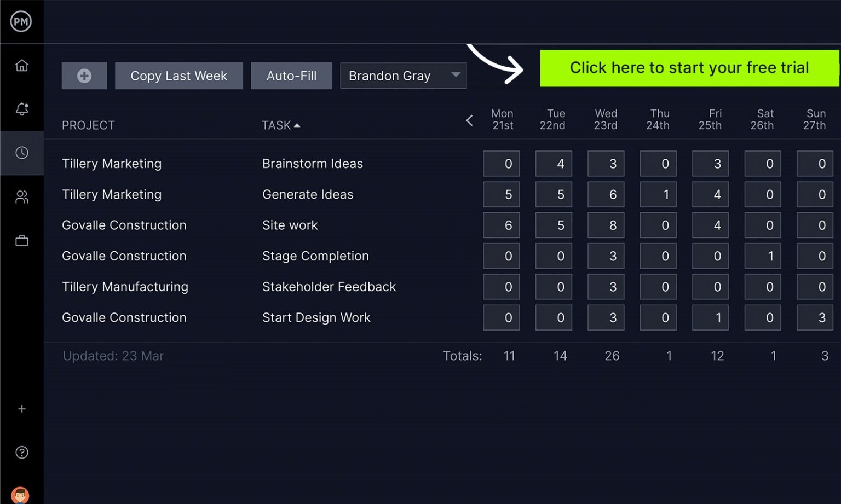This screenshot has height=504, width=841.
Task: Open the team members icon
Action: pyautogui.click(x=21, y=196)
